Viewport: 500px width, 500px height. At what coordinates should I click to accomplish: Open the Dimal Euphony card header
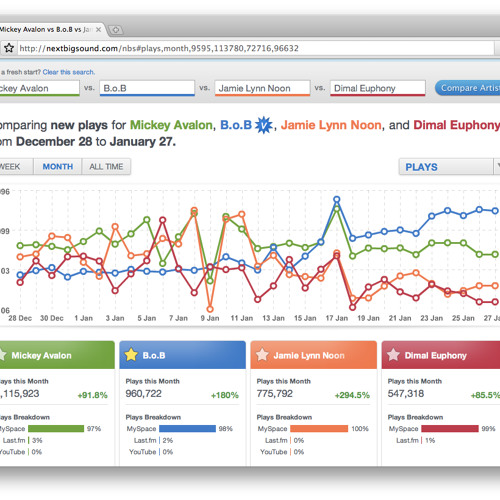(x=441, y=355)
